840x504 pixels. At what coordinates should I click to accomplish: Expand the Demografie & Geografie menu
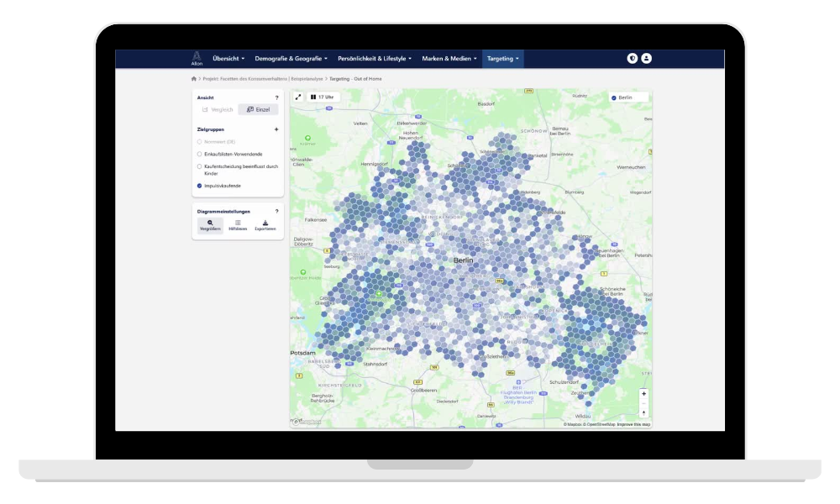(x=291, y=59)
